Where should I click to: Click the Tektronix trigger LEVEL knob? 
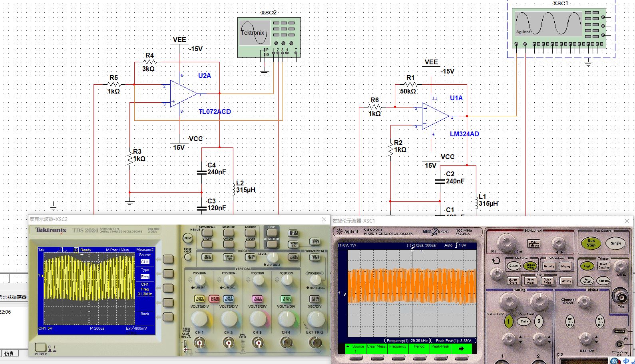[x=273, y=257]
